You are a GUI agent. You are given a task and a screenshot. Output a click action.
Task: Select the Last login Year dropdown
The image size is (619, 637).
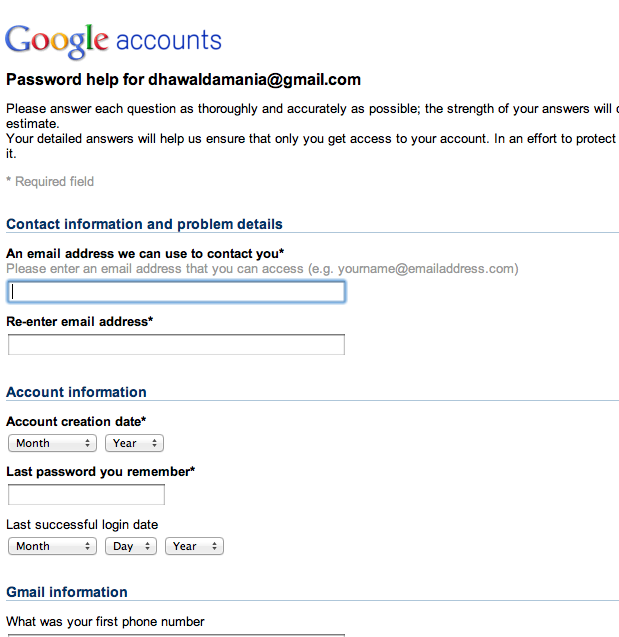point(194,546)
